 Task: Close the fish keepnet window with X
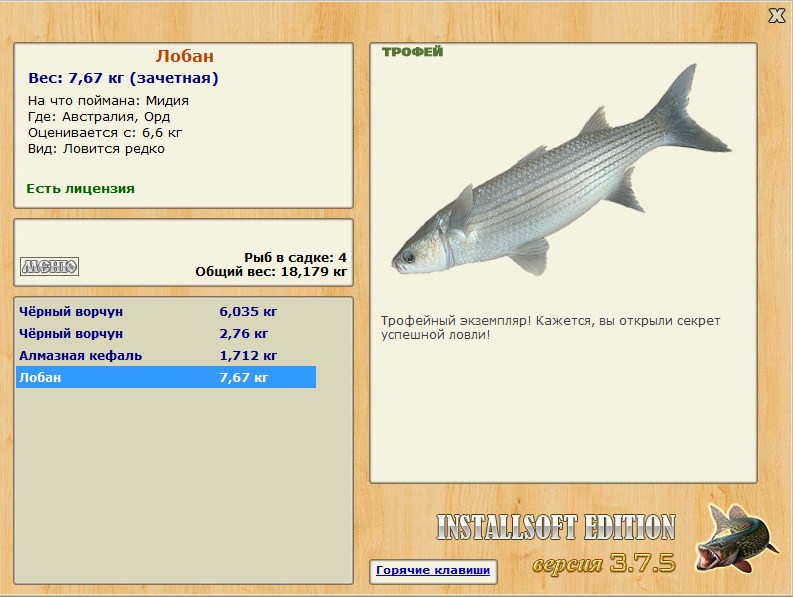tap(776, 16)
